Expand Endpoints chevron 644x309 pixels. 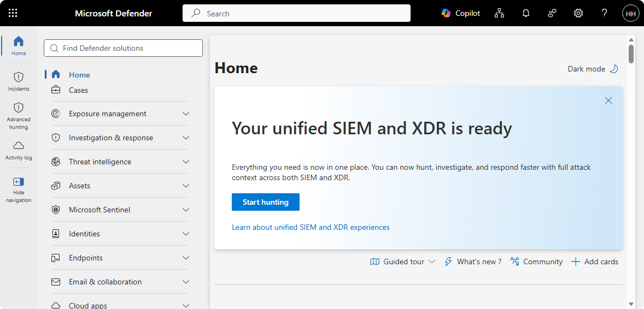pyautogui.click(x=186, y=258)
